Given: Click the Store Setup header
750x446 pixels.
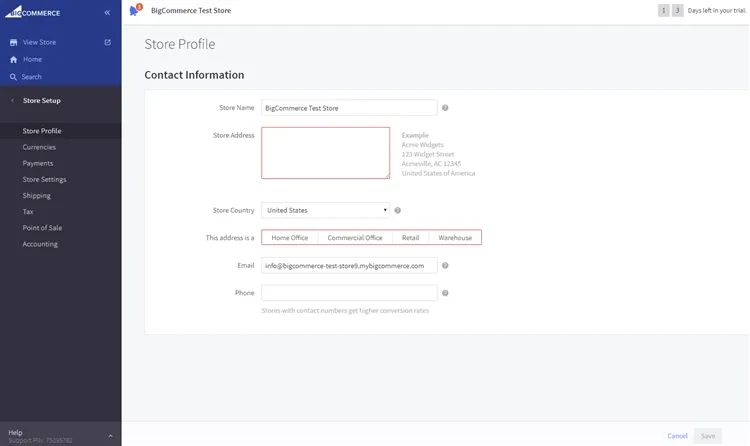Looking at the screenshot, I should [42, 100].
